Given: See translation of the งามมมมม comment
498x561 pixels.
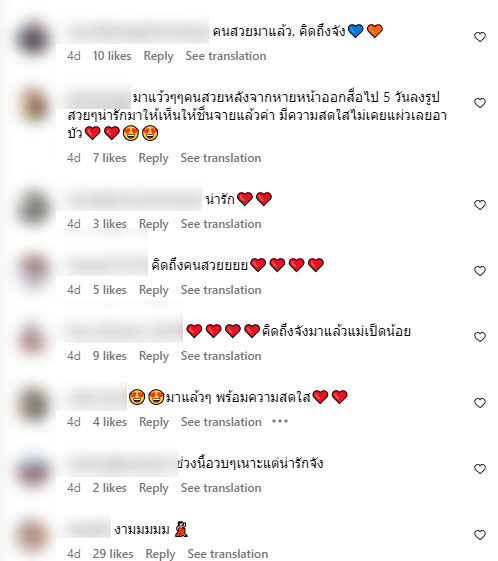Looking at the screenshot, I should [x=228, y=554].
